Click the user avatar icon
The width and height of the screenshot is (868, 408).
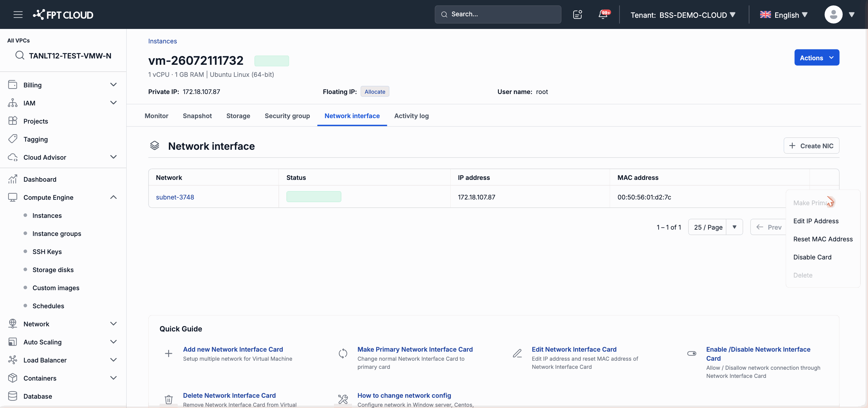coord(833,14)
